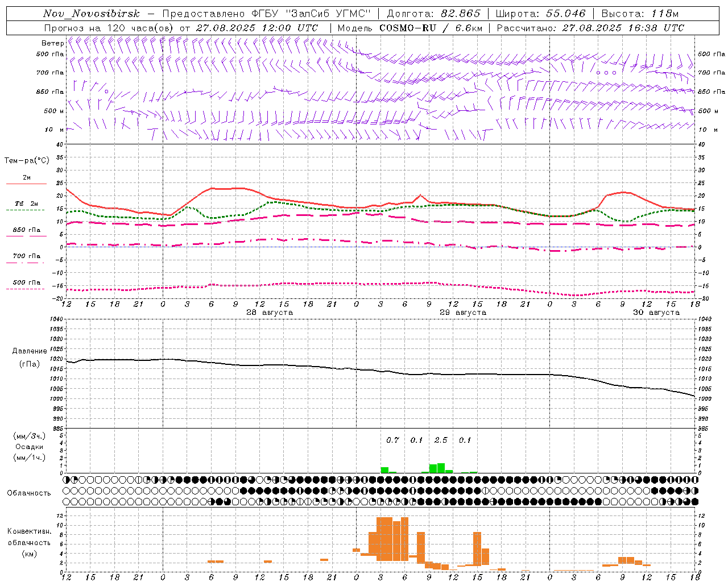Click the 0.7 precipitation total value

392,440
